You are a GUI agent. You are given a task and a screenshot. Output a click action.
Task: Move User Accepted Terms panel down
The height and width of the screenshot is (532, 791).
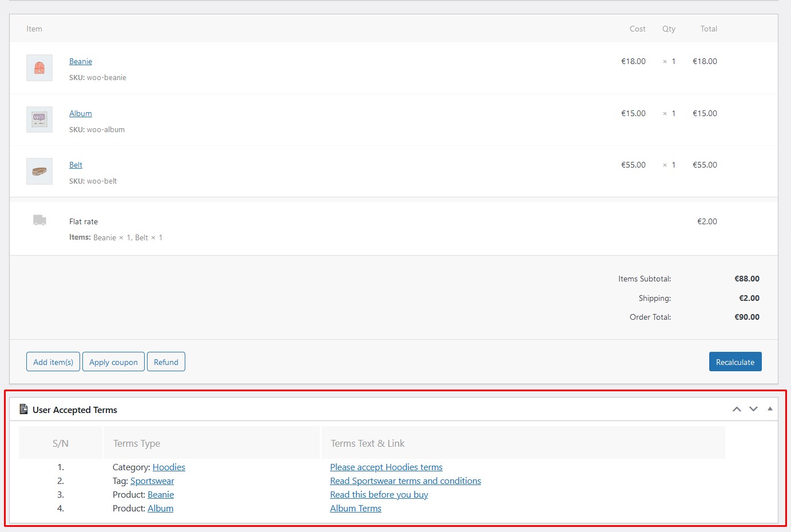coord(753,409)
